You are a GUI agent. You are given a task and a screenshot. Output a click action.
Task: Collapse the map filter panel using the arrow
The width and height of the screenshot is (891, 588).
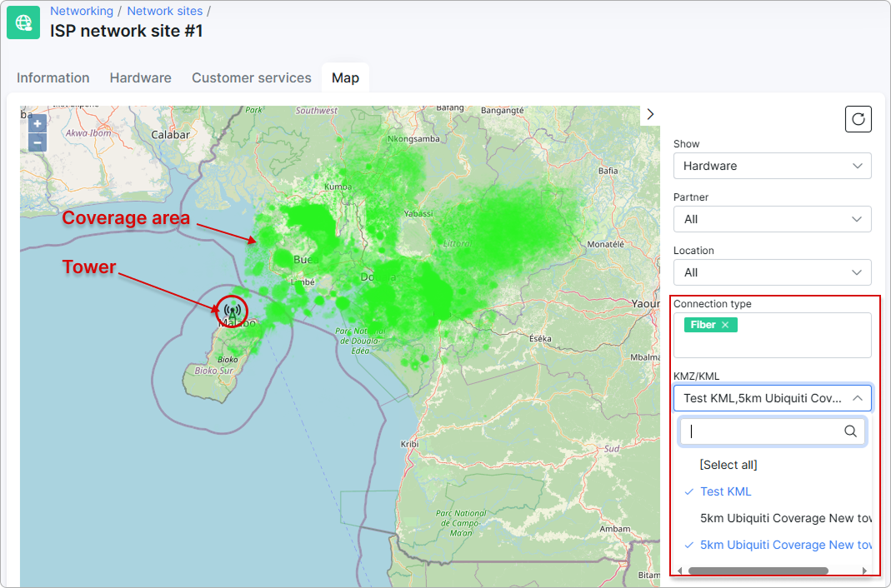coord(651,115)
